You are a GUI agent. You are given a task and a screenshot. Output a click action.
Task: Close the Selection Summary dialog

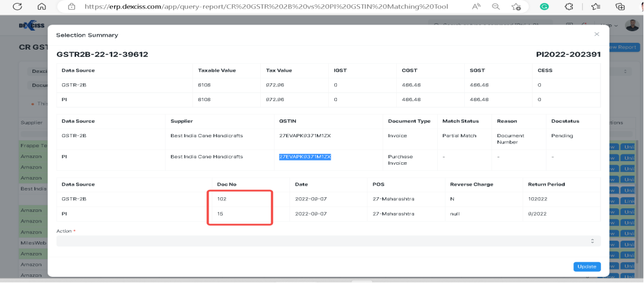[x=596, y=34]
